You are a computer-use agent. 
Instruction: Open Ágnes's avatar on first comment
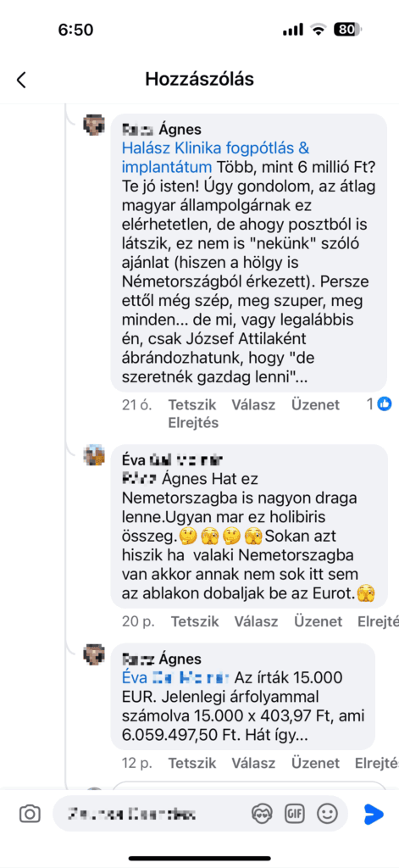coord(94,125)
